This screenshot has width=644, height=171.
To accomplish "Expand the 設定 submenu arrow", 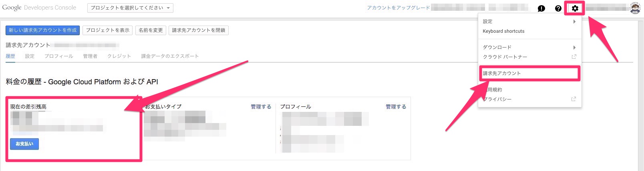I will [574, 22].
